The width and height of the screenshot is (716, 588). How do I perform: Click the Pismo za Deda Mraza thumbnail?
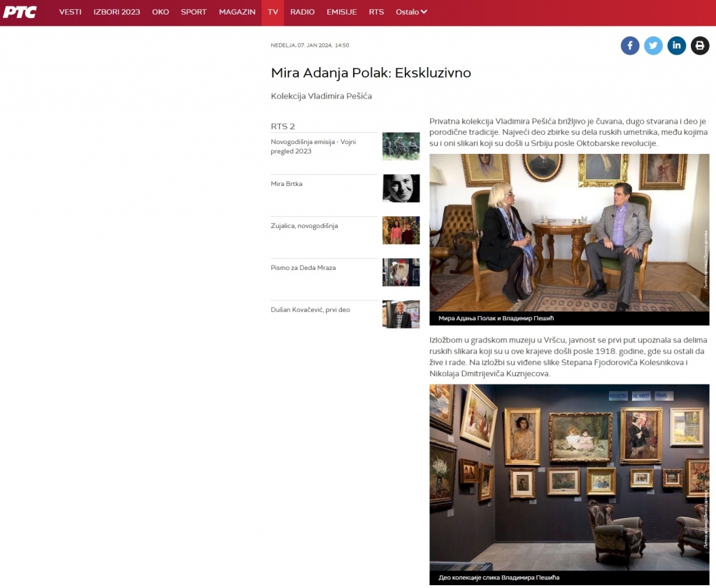tap(401, 272)
